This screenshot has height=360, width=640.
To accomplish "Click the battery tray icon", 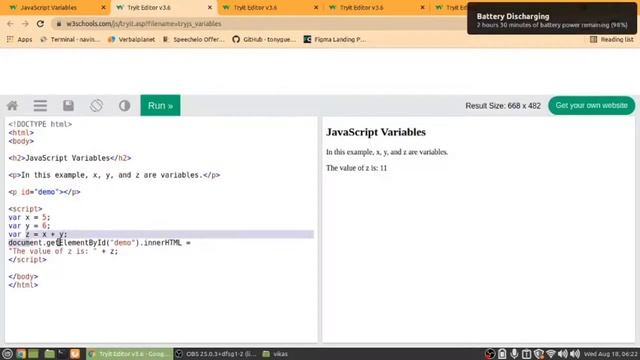I will coord(502,354).
